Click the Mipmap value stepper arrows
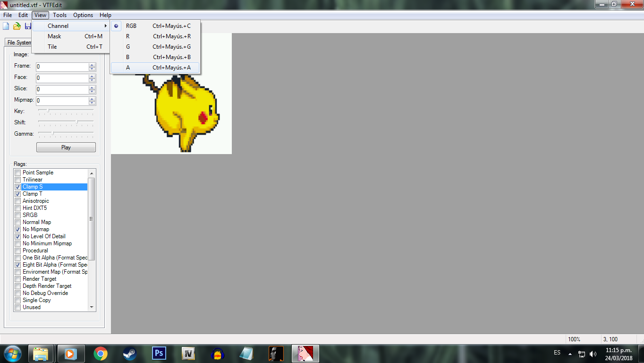The width and height of the screenshot is (644, 363). pos(92,101)
